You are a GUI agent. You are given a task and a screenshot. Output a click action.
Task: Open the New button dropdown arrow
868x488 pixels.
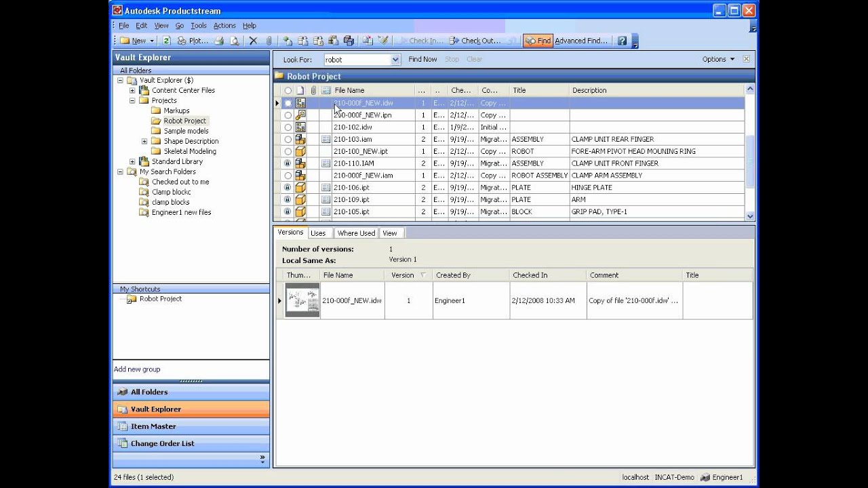[x=152, y=41]
